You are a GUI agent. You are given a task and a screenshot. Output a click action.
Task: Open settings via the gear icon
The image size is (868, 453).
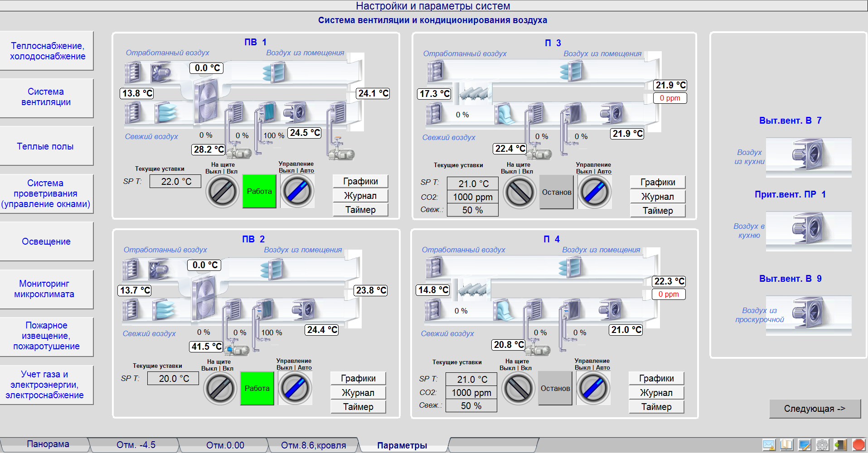point(822,445)
